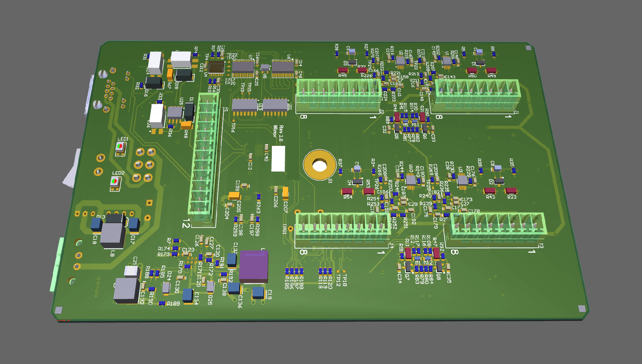
Task: Select the U11 IC chip
Action: [x=275, y=107]
